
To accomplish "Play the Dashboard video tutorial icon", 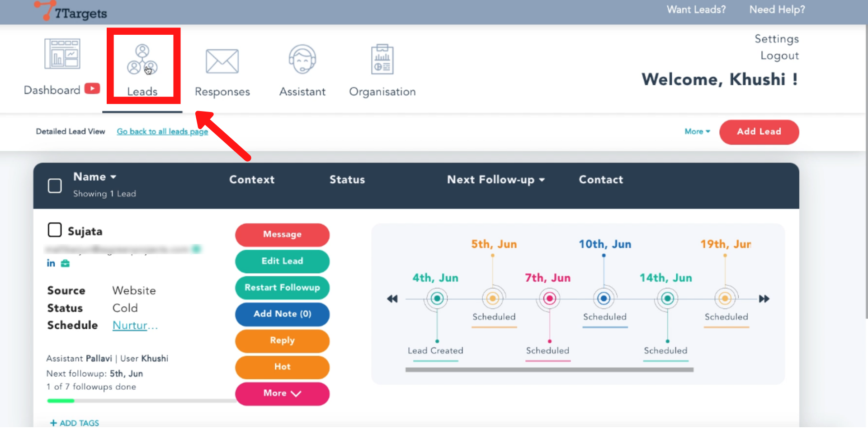I will coord(92,89).
